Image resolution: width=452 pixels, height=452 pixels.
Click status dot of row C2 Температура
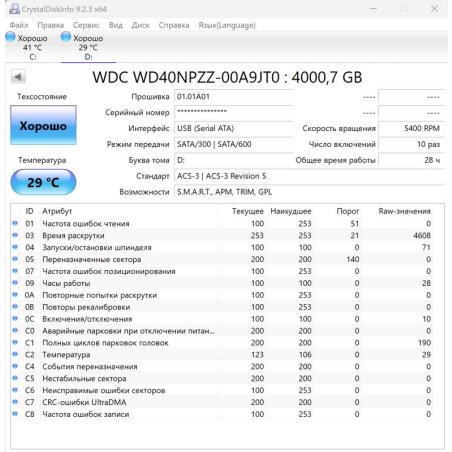point(15,354)
